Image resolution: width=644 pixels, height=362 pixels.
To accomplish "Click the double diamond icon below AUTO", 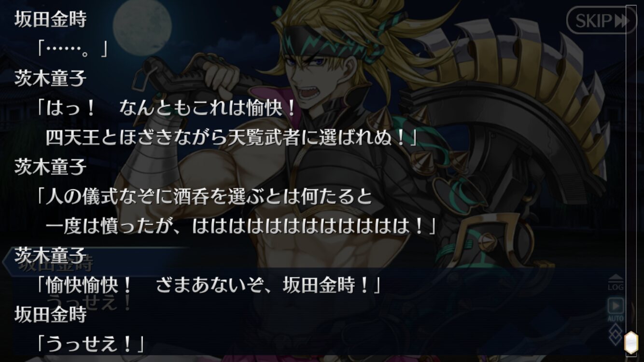I will point(615,334).
